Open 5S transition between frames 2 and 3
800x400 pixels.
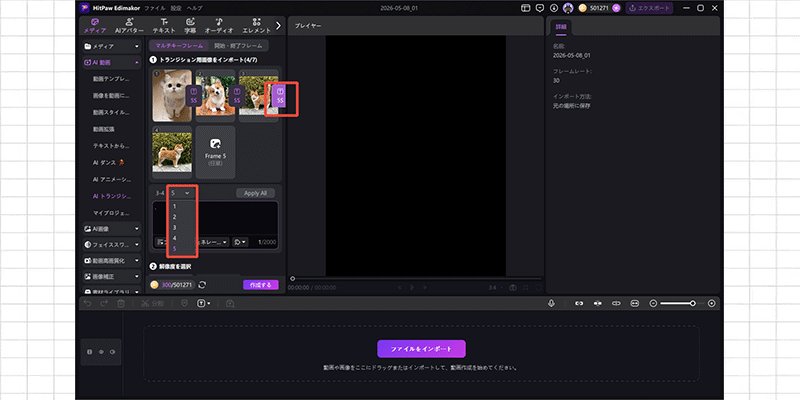point(236,96)
